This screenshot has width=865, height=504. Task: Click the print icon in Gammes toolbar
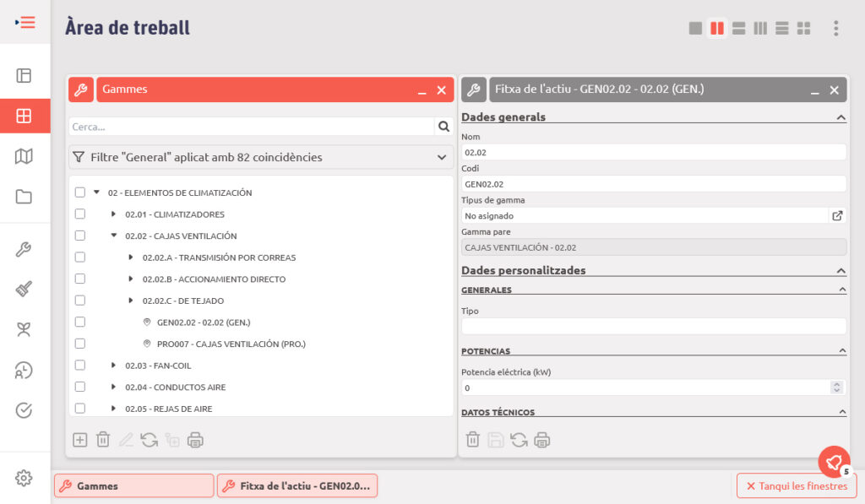pyautogui.click(x=195, y=440)
